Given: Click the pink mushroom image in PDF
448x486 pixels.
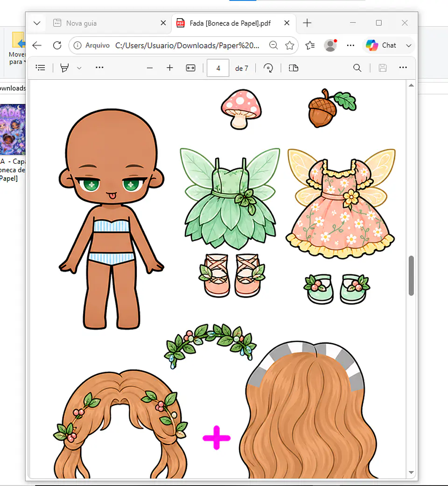Looking at the screenshot, I should [241, 109].
